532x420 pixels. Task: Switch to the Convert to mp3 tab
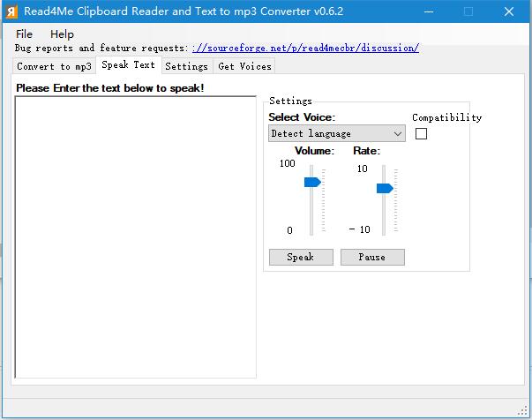[x=55, y=66]
